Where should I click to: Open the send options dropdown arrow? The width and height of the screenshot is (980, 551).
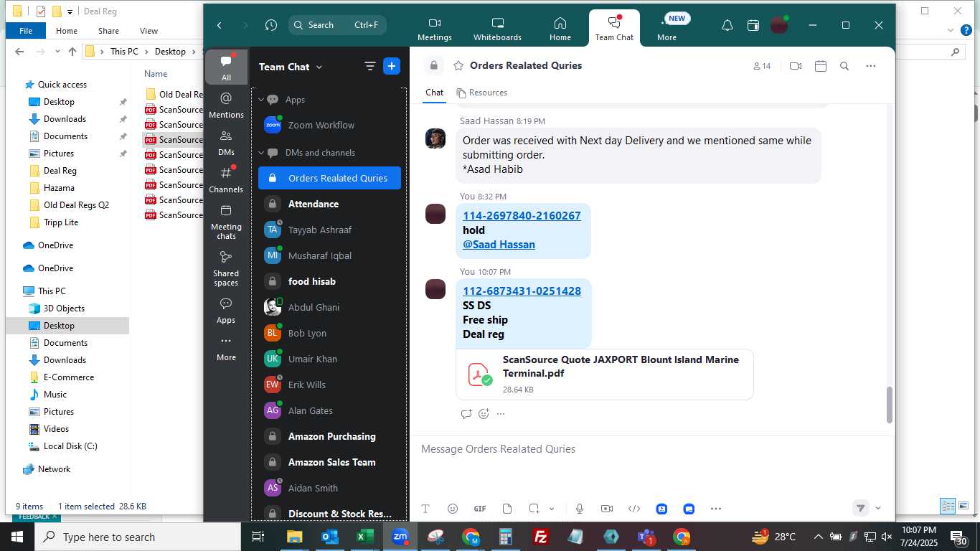(878, 508)
